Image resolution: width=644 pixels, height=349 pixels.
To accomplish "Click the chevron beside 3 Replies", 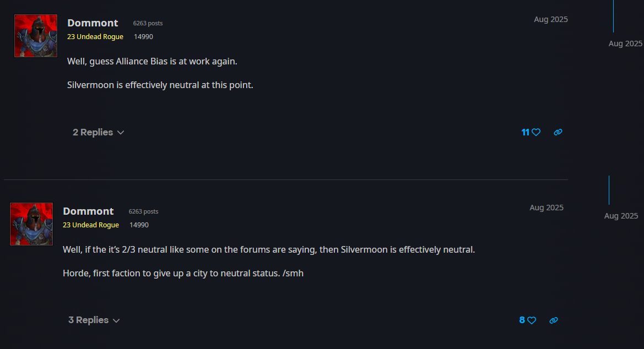I will [116, 321].
